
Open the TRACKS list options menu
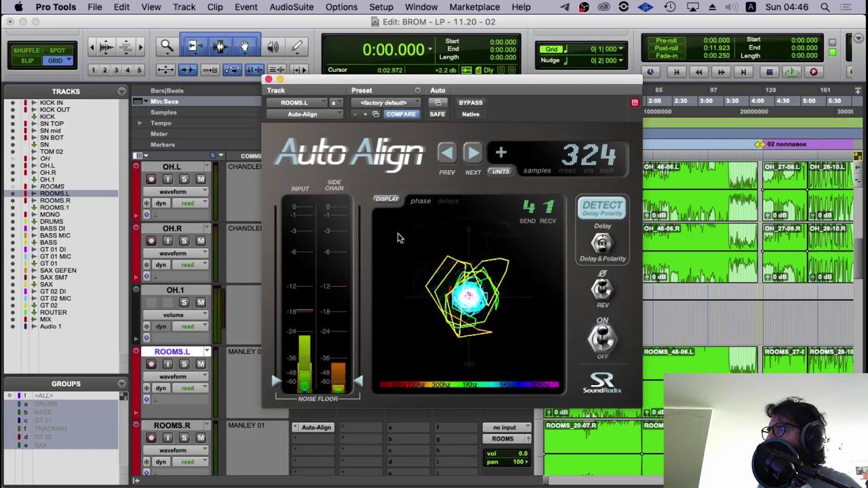tap(121, 91)
